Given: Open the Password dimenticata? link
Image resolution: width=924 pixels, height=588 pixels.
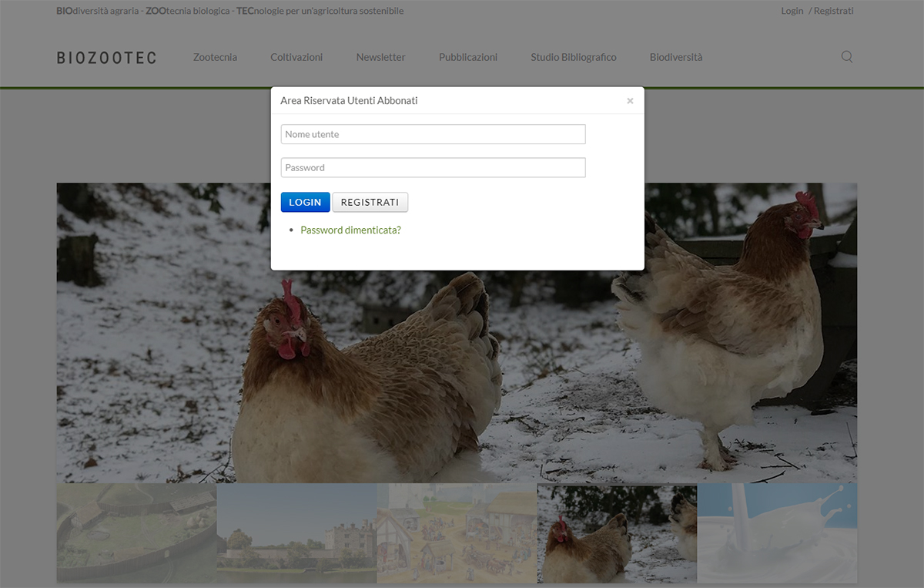Looking at the screenshot, I should click(x=350, y=230).
